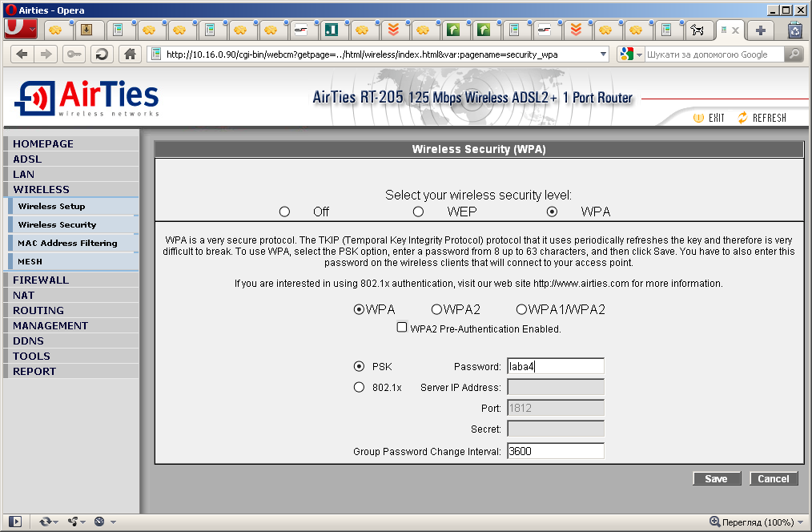Go forward with the Forward arrow

click(x=46, y=54)
